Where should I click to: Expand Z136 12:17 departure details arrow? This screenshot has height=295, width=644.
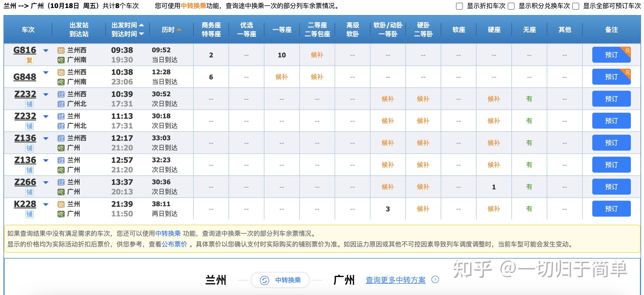point(46,138)
